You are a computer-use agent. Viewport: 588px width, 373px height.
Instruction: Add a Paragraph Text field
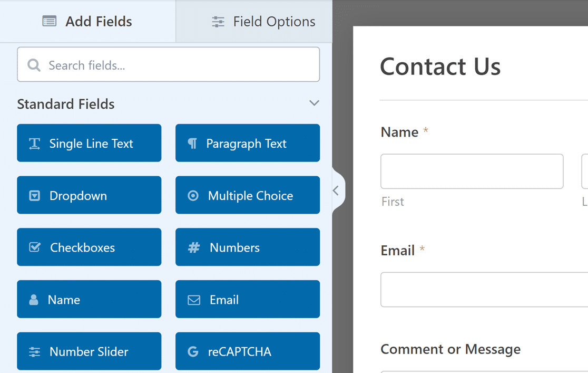pyautogui.click(x=247, y=143)
